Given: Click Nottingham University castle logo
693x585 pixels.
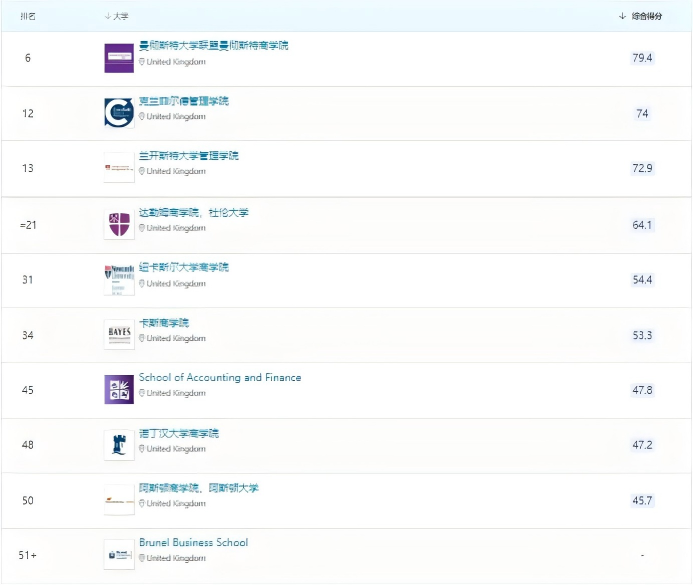Looking at the screenshot, I should 119,445.
